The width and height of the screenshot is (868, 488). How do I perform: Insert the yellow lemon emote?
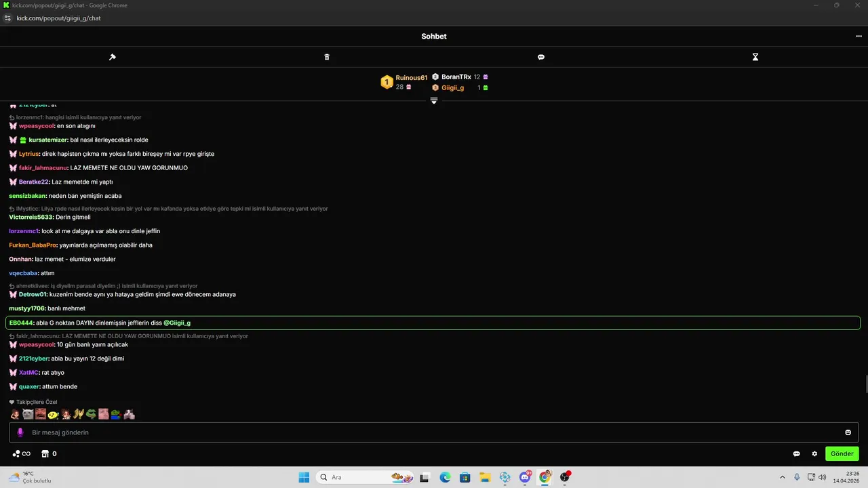pos(53,414)
